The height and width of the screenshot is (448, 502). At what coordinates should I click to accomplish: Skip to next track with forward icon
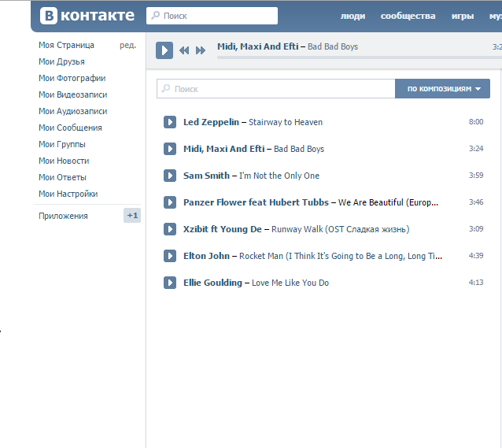201,50
